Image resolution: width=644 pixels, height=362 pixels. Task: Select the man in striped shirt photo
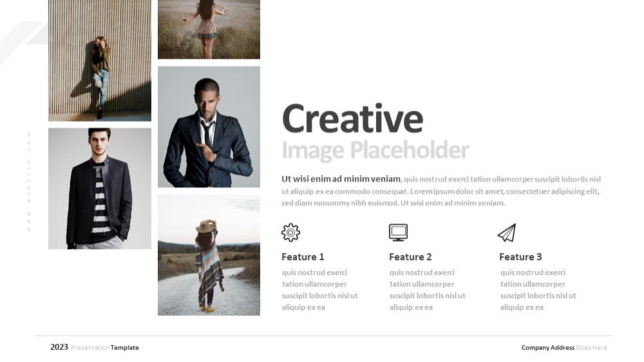coord(100,189)
